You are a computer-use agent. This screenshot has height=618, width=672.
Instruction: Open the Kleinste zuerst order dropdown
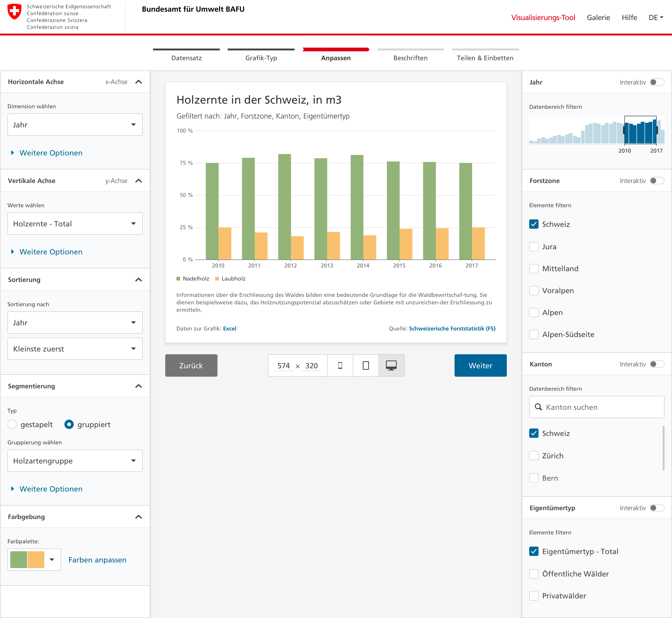(75, 349)
